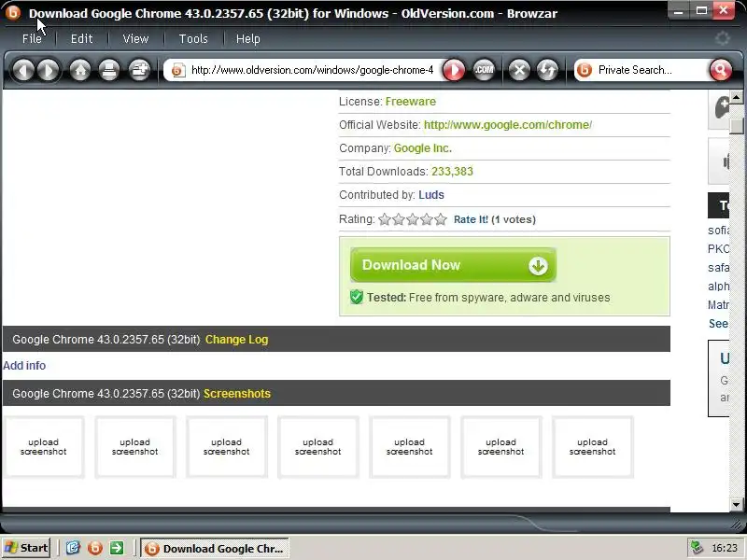Viewport: 747px width, 560px height.
Task: Click the Total Downloads 233,383 value
Action: pos(452,172)
